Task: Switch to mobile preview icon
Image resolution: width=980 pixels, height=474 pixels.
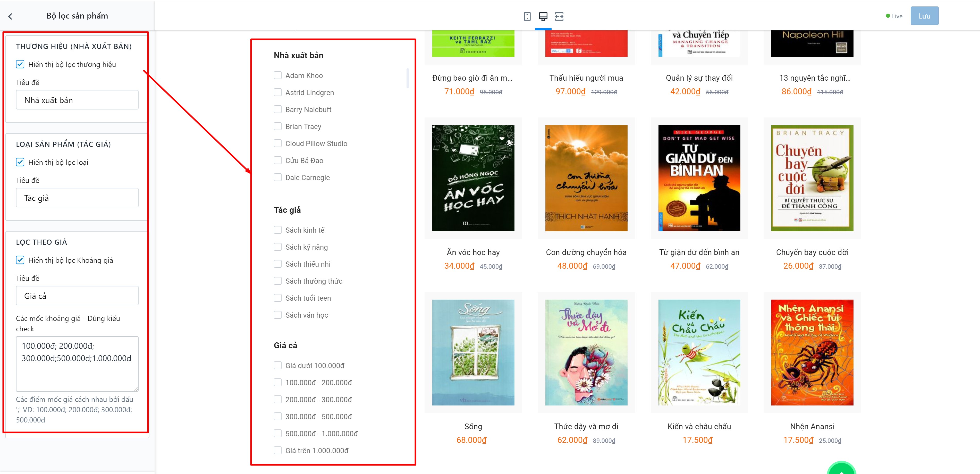Action: (x=527, y=16)
